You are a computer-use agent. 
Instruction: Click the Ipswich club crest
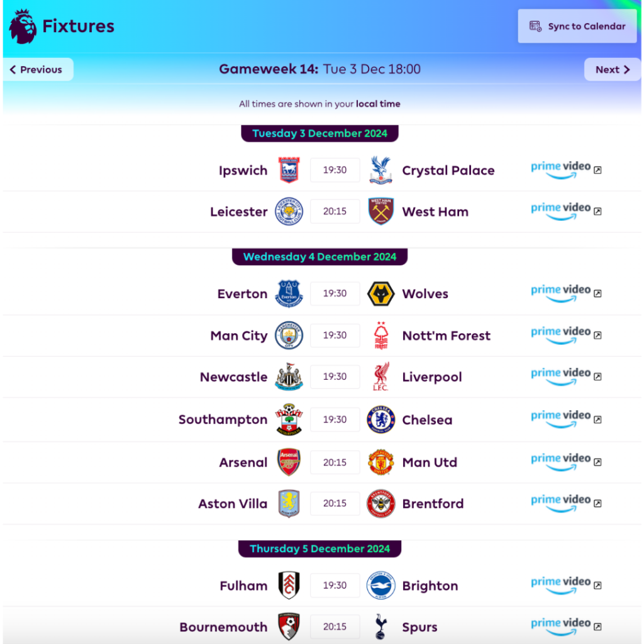coord(289,170)
